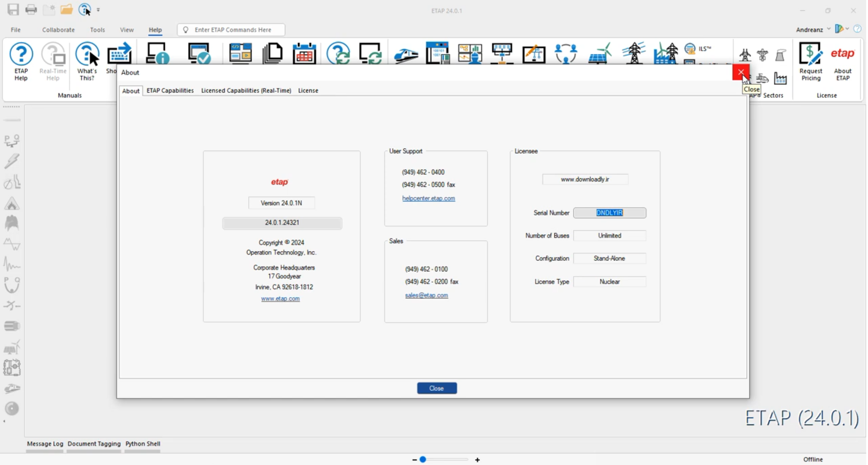Click the zoom slider handle
The image size is (868, 465).
[424, 460]
